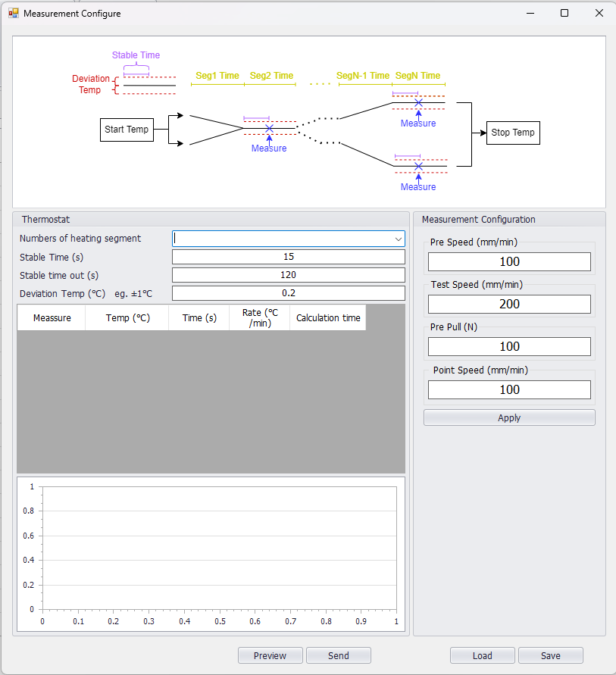
Task: Click the Start Temp box in diagram
Action: pyautogui.click(x=127, y=130)
